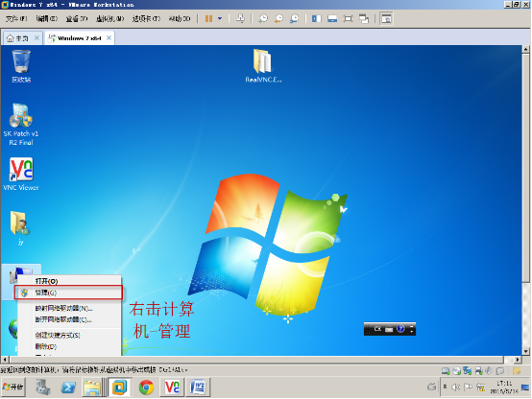Switch to the 主页 home tab
This screenshot has height=399, width=532.
[23, 38]
